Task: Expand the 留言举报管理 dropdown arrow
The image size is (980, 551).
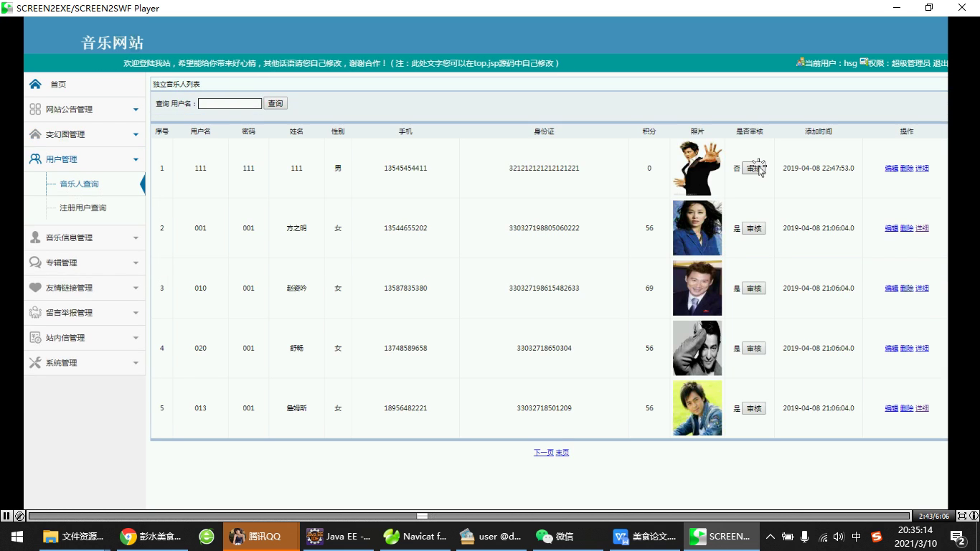Action: point(136,314)
